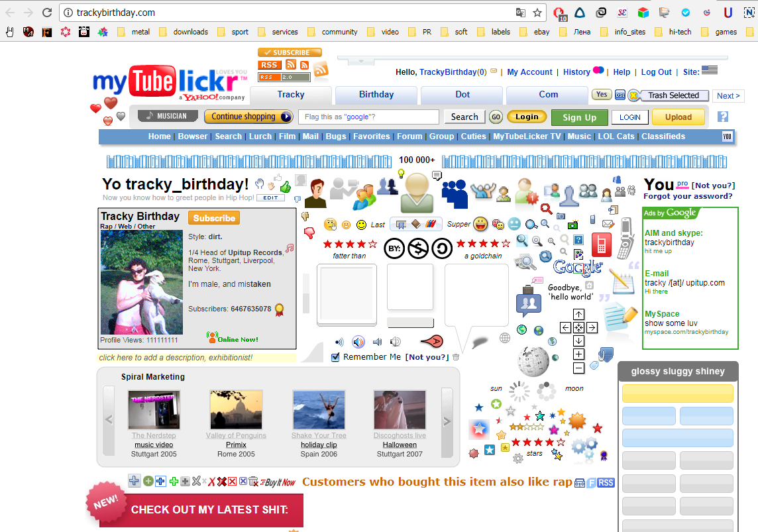Open The Nerdstep video thumbnail
This screenshot has width=758, height=532.
[x=154, y=409]
